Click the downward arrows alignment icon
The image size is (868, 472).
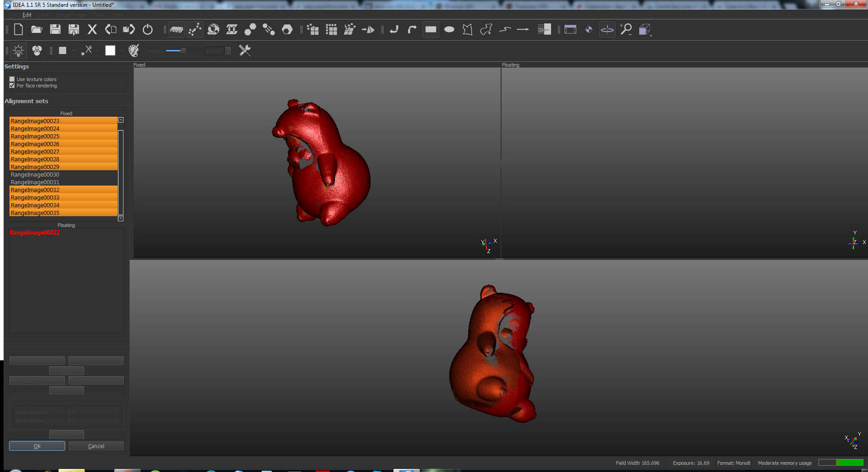[232, 30]
